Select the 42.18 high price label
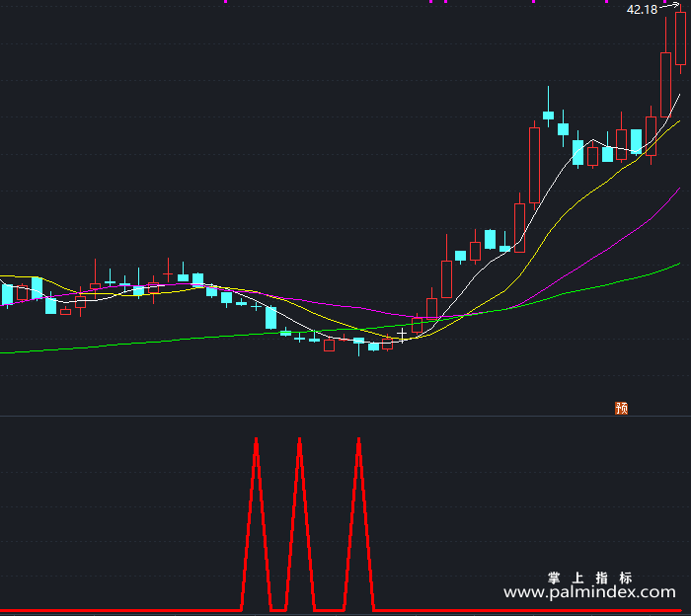The image size is (691, 616). pyautogui.click(x=642, y=10)
